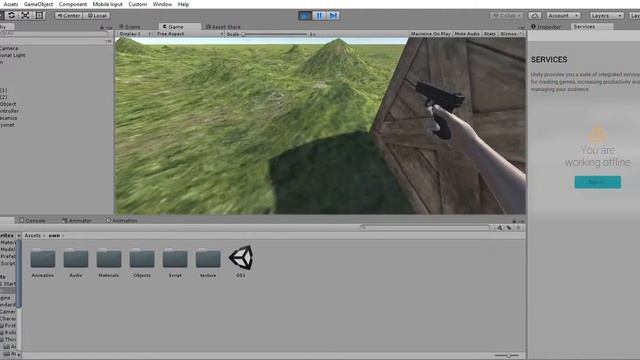
Task: Click the Sign in button in Services
Action: (x=598, y=182)
